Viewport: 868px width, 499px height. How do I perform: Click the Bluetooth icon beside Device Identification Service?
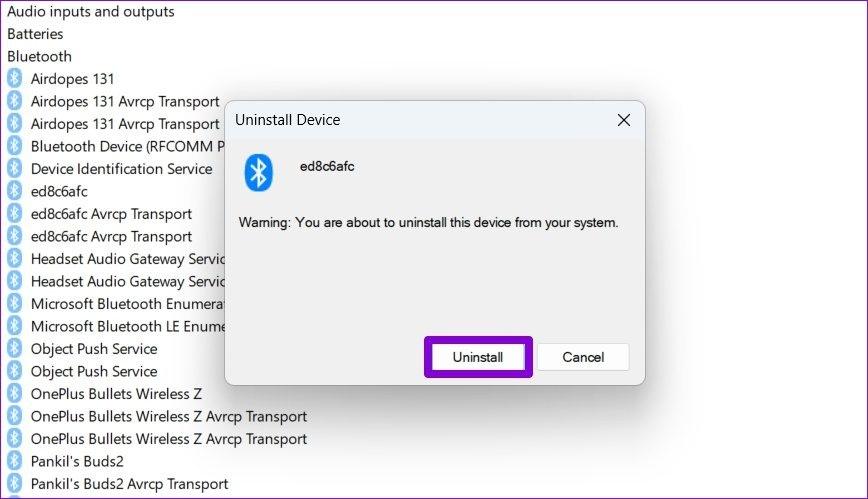click(x=15, y=168)
